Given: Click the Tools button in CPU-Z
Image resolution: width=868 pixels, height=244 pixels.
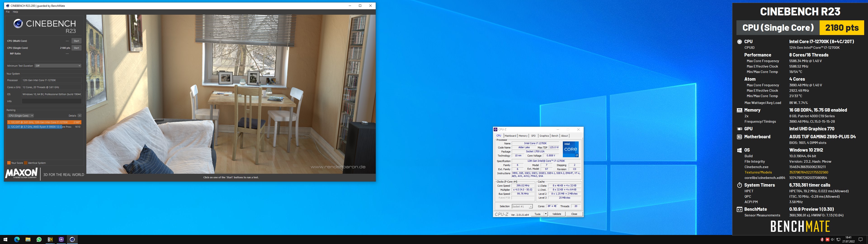Looking at the screenshot, I should [538, 214].
